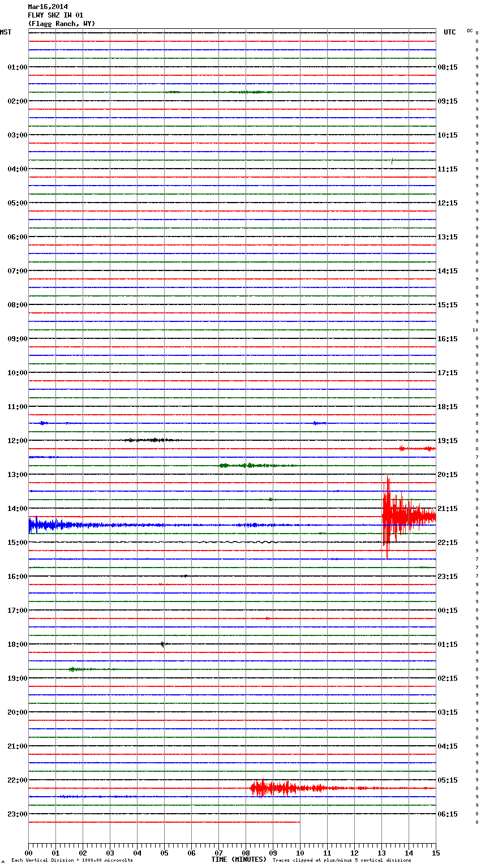Click the (Flagg Ranch, WY) station name
This screenshot has height=868, width=481.
(x=62, y=24)
